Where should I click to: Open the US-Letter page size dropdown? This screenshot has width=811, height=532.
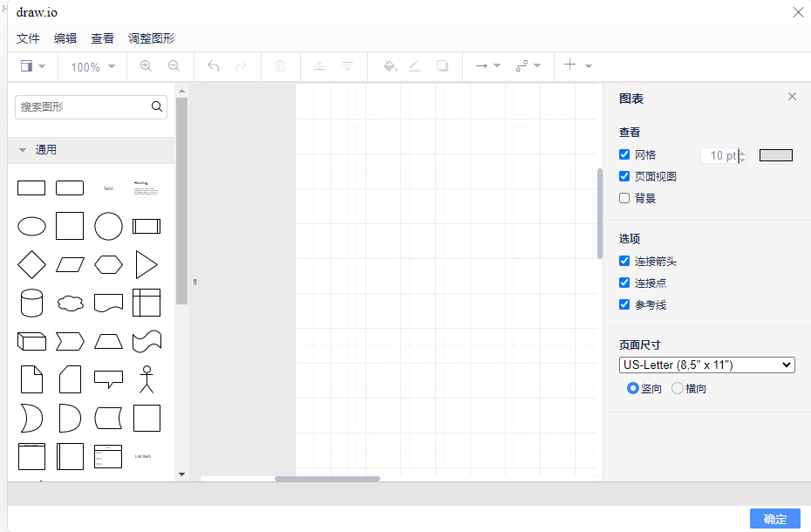point(707,365)
